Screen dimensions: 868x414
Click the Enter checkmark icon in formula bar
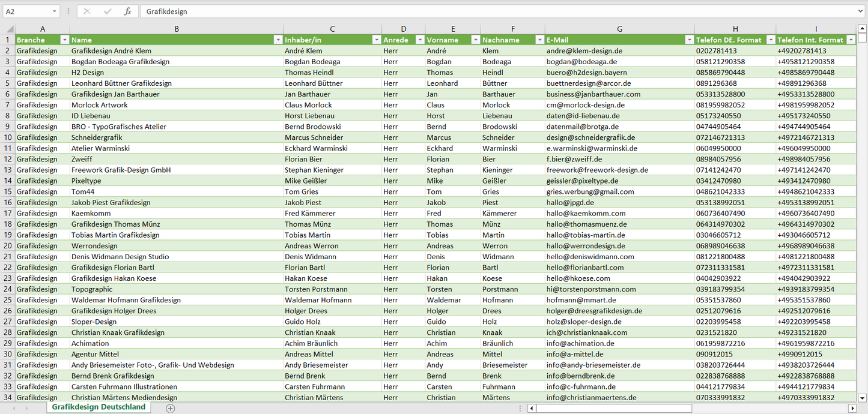(108, 11)
